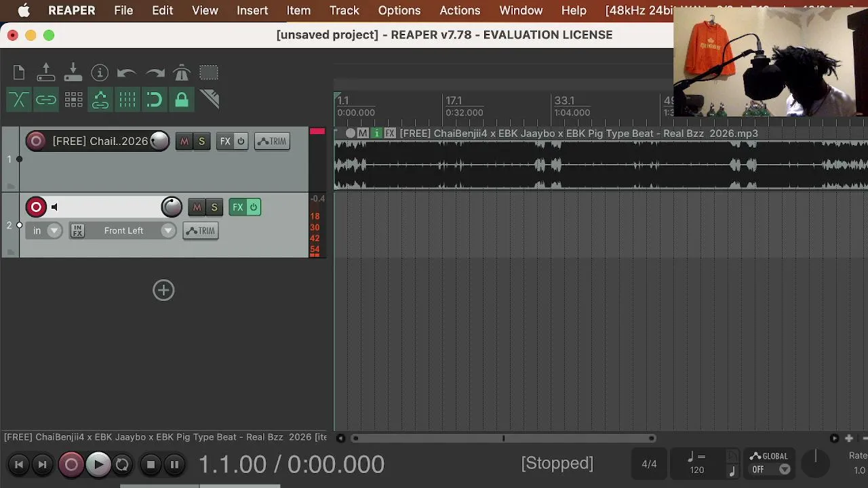Record-arm the [FREE] Chail..2026 track
Viewport: 868px width, 488px height.
[36, 141]
